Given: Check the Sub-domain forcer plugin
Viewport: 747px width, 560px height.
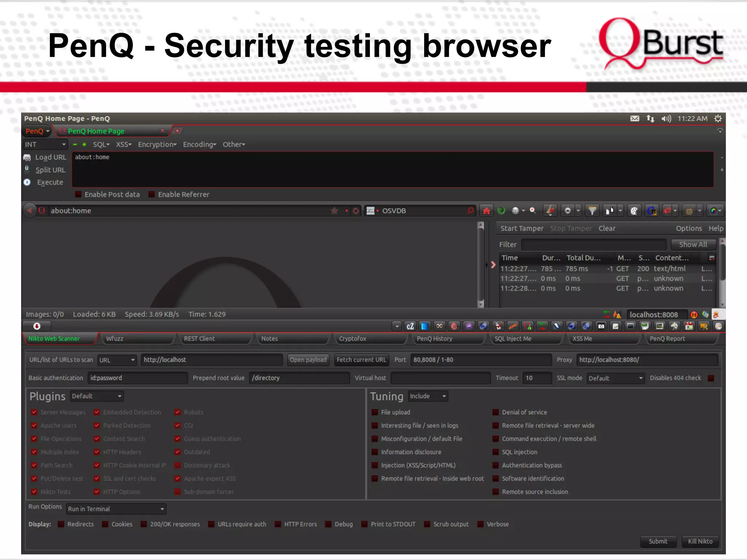Looking at the screenshot, I should tap(178, 492).
